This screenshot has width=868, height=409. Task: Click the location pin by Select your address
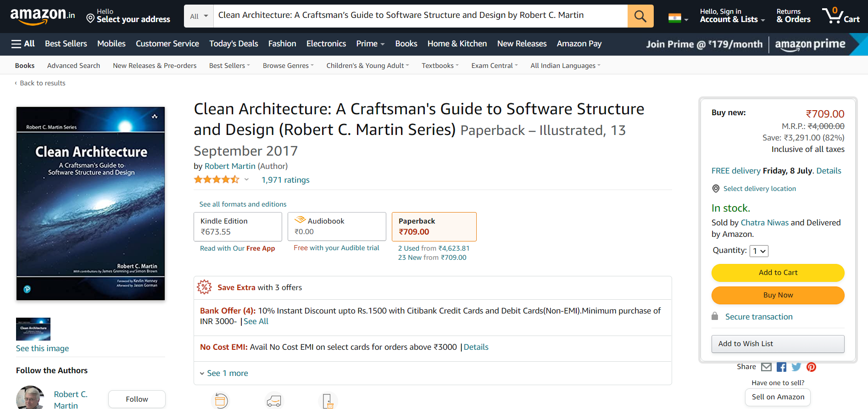[90, 18]
